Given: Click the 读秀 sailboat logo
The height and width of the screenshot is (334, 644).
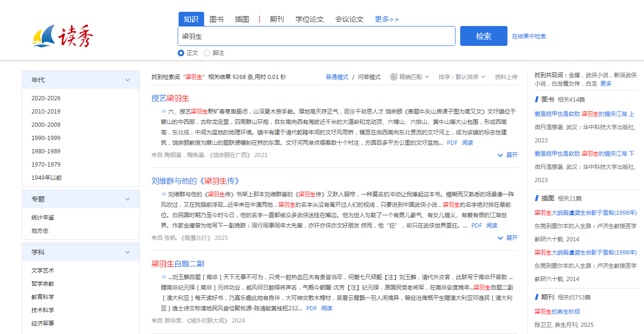Looking at the screenshot, I should pyautogui.click(x=63, y=36).
